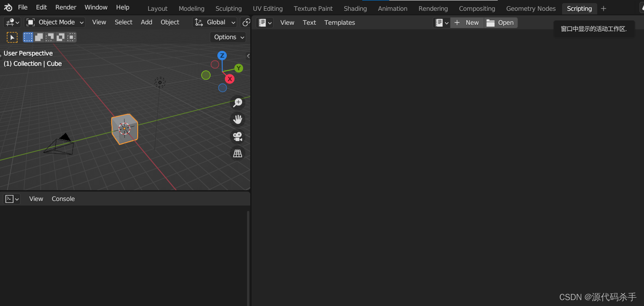
Task: Open the Global transform orientation dropdown
Action: click(215, 22)
